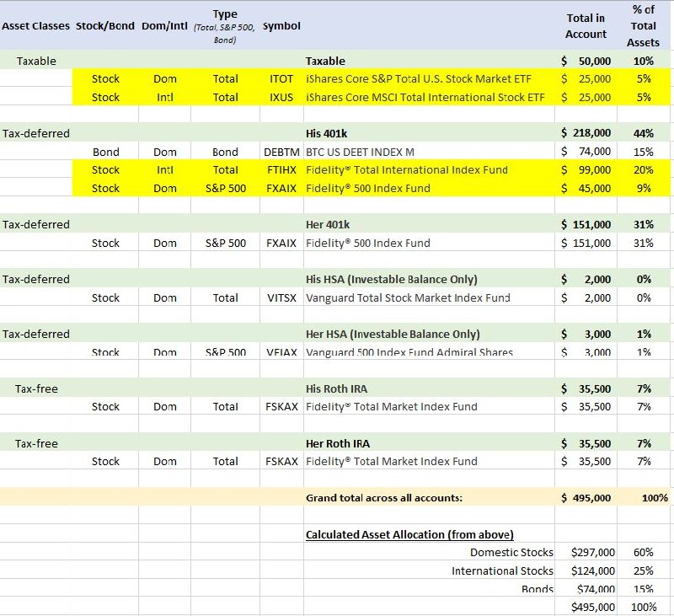Click the 'Taxable' asset class label
The width and height of the screenshot is (674, 616).
36,61
